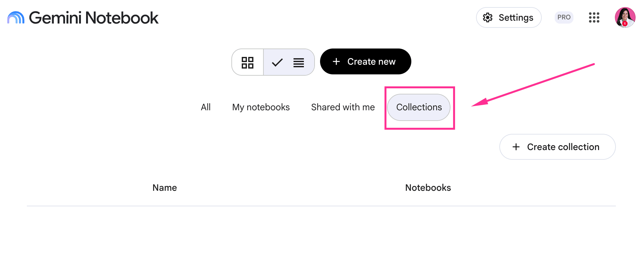The width and height of the screenshot is (644, 260).
Task: Select the list view lines icon
Action: (298, 62)
